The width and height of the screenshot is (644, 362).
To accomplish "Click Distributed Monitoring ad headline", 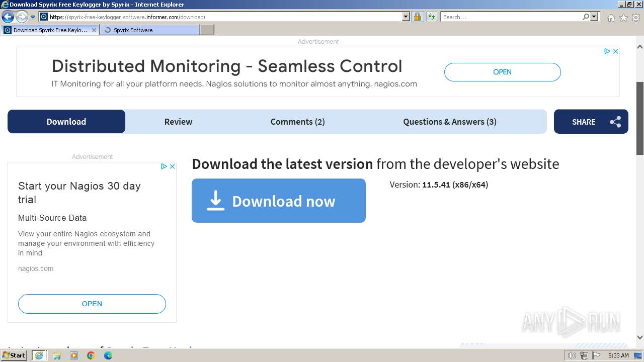I will pyautogui.click(x=227, y=66).
